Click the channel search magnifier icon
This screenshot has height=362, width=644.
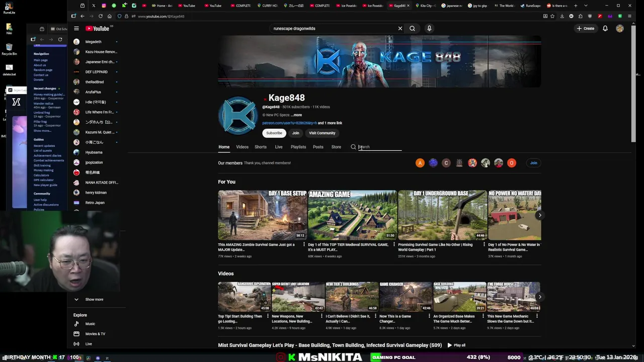point(353,147)
